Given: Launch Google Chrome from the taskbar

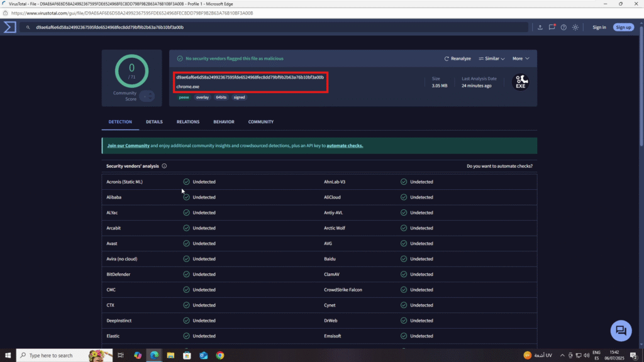Looking at the screenshot, I should (x=220, y=356).
